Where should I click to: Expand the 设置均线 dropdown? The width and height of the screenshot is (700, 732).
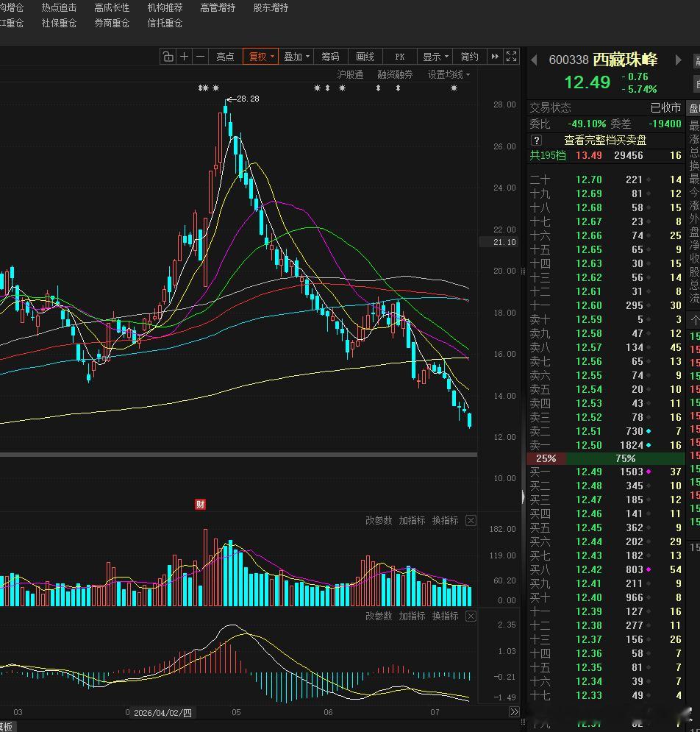449,74
